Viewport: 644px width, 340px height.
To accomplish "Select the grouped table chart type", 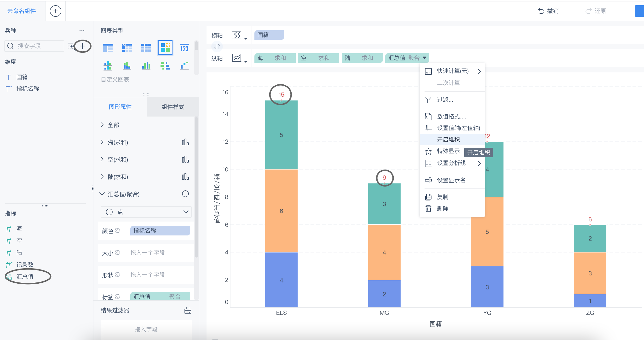I will pos(108,47).
